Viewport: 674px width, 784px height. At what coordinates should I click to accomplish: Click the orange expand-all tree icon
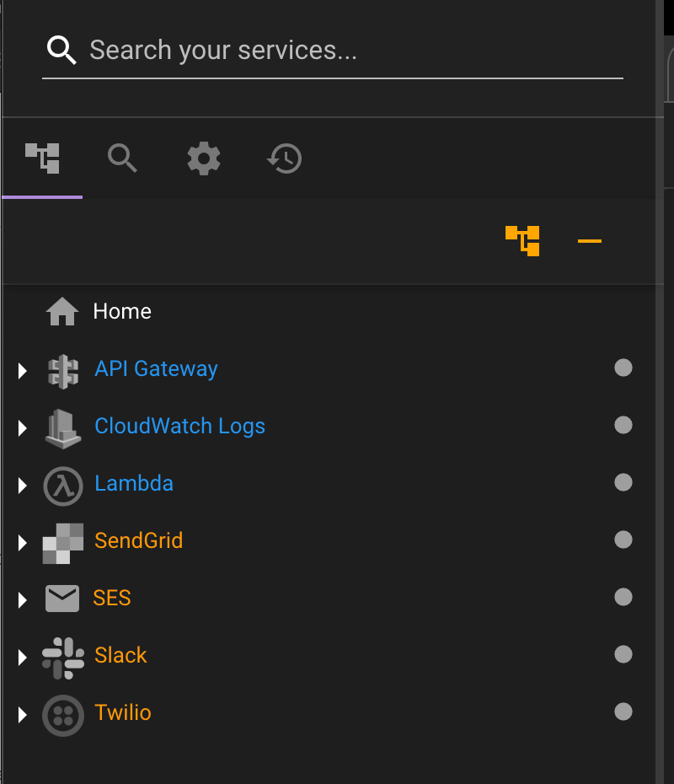click(x=522, y=241)
